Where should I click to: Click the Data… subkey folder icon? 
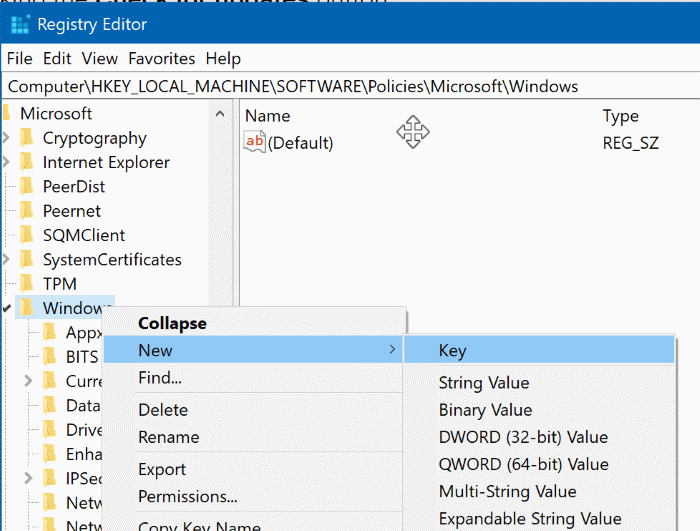50,406
